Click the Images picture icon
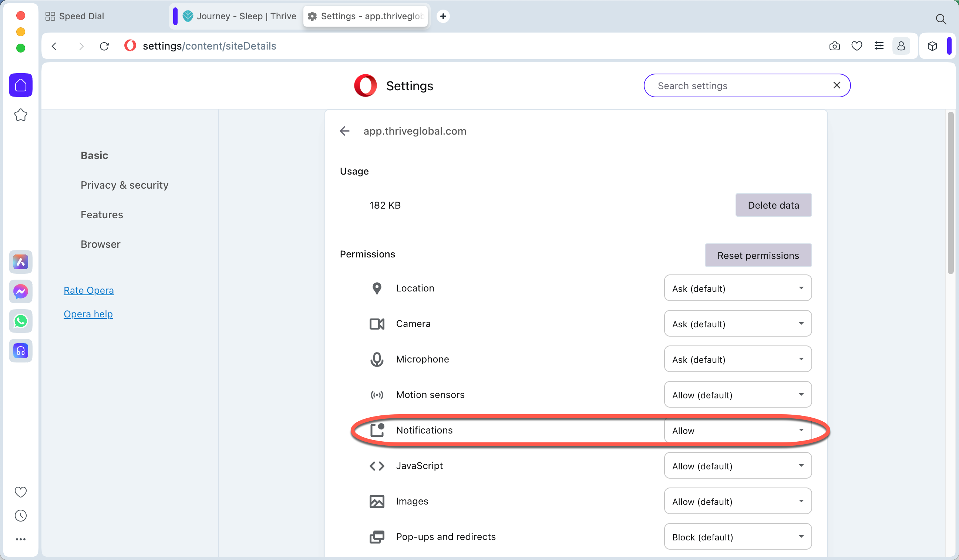This screenshot has width=959, height=560. tap(377, 502)
